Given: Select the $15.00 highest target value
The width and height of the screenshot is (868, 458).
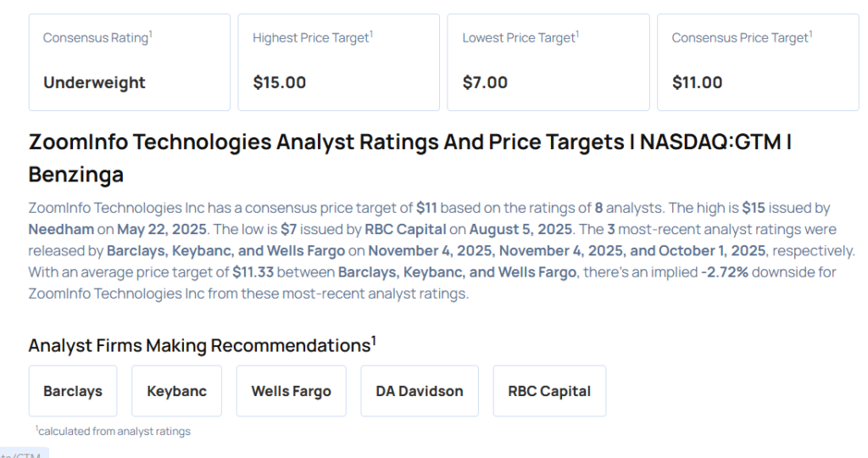Looking at the screenshot, I should click(x=280, y=82).
